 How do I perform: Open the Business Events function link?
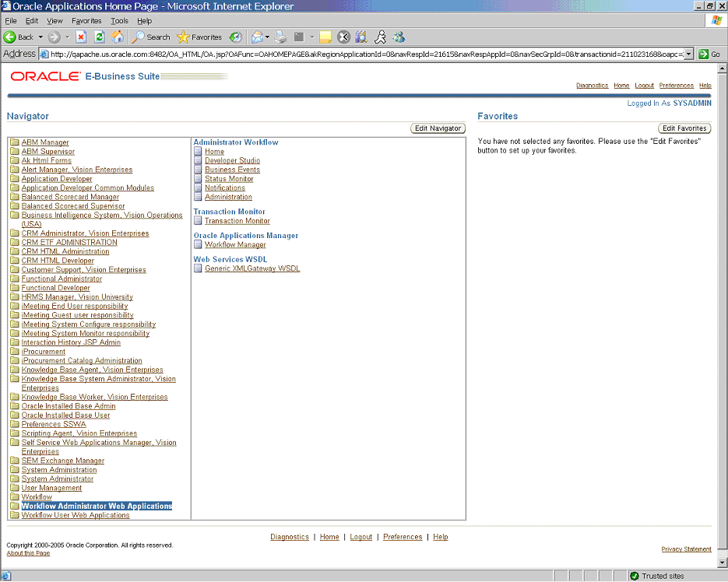233,170
